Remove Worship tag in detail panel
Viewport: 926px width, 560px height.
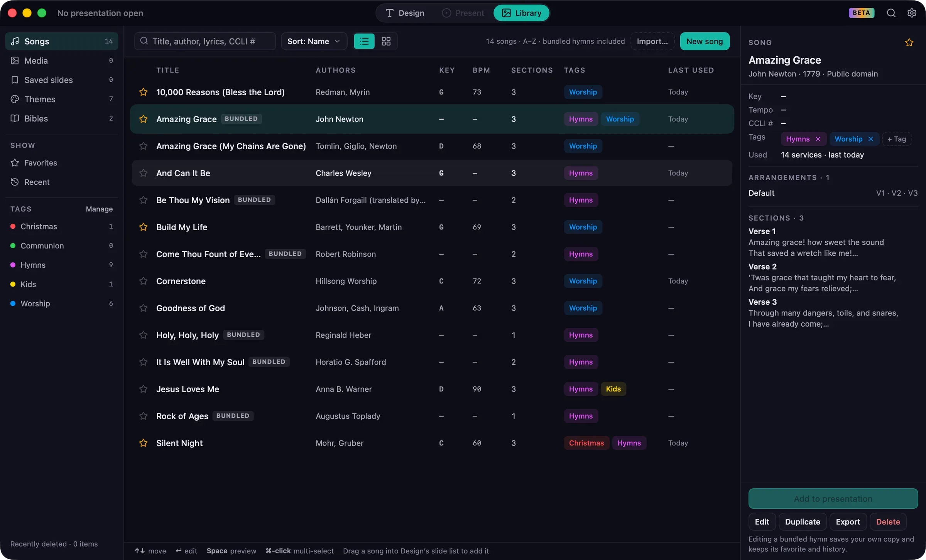coord(870,139)
